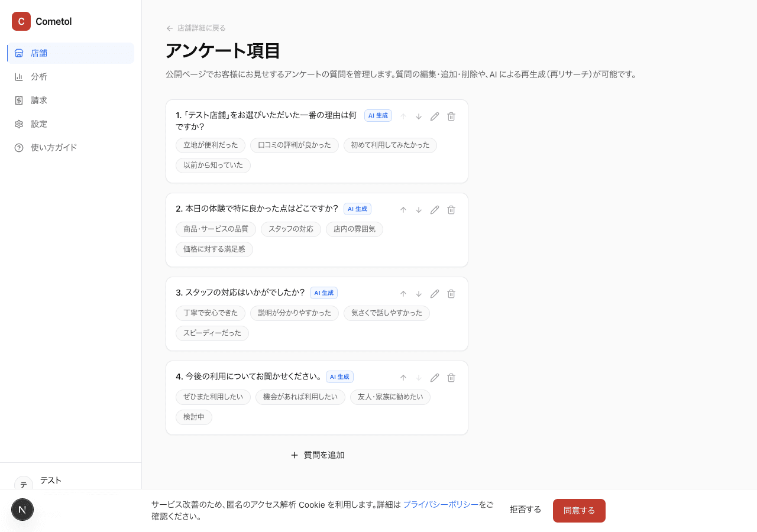Move question 2 up with arrow icon
The image size is (757, 532).
pos(403,210)
